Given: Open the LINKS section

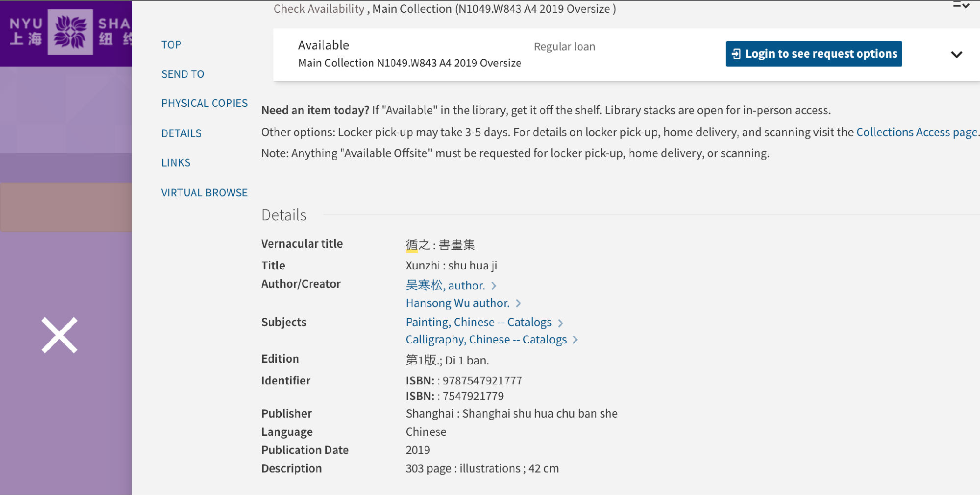Looking at the screenshot, I should 176,163.
